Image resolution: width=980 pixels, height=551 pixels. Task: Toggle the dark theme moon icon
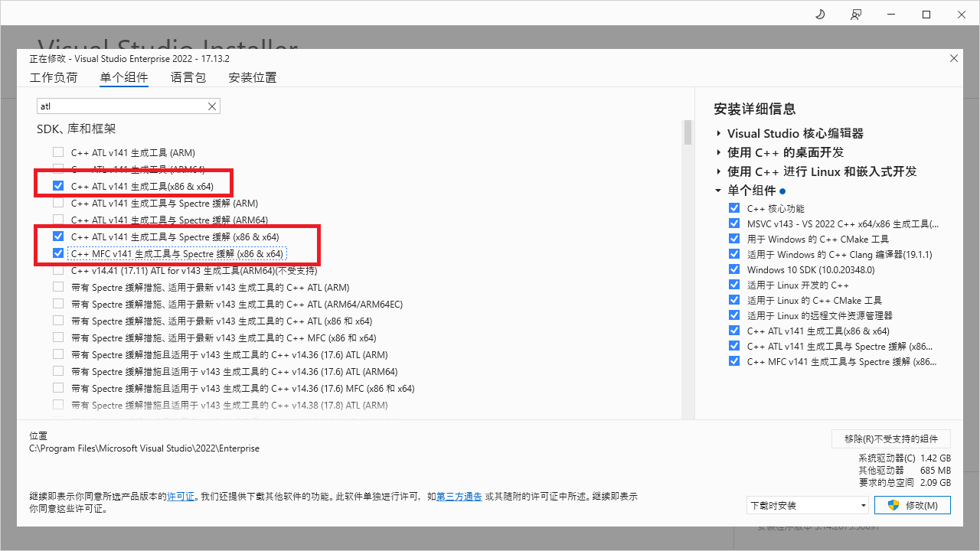tap(820, 15)
